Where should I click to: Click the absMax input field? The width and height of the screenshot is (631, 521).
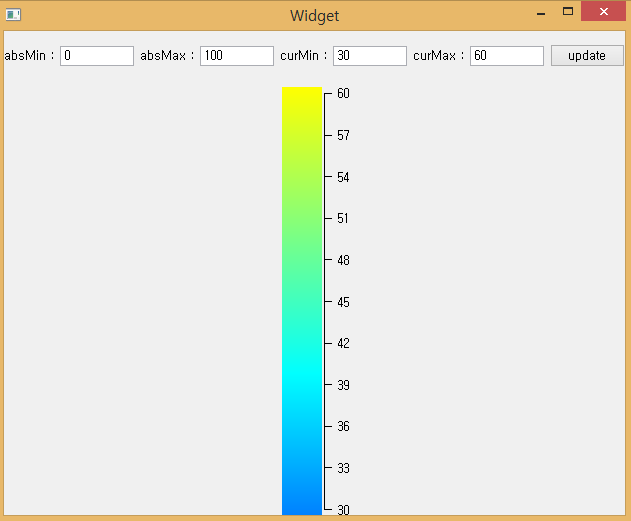pyautogui.click(x=237, y=56)
